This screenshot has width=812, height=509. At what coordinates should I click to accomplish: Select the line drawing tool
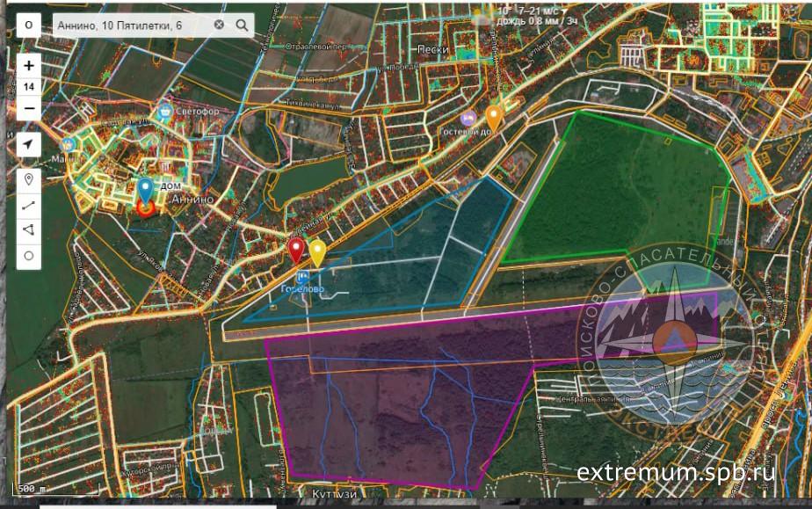(29, 205)
